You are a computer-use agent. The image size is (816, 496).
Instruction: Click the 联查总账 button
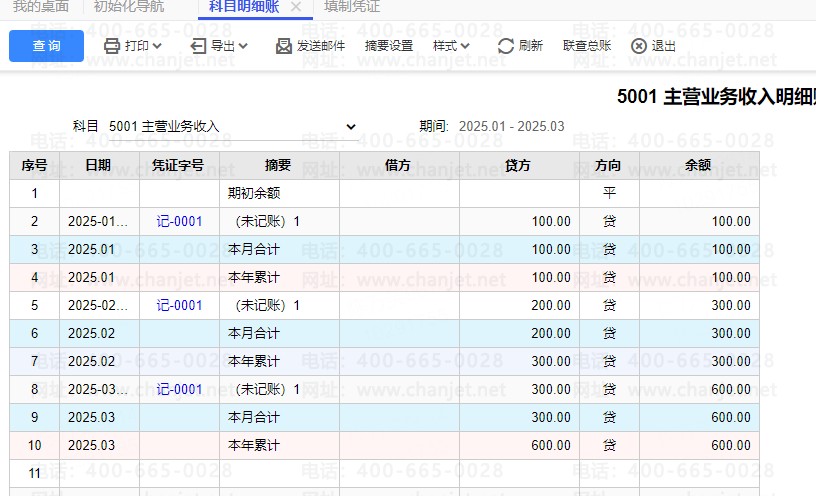[x=587, y=46]
